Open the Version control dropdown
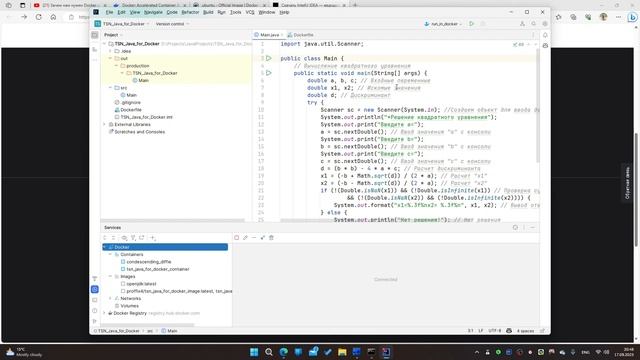Viewport: 640px width, 360px height. click(172, 24)
